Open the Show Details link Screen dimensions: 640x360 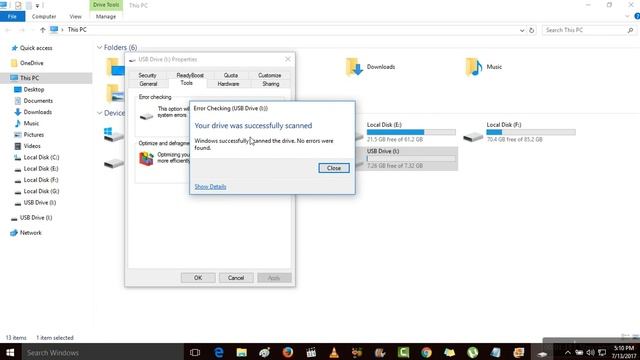click(210, 187)
